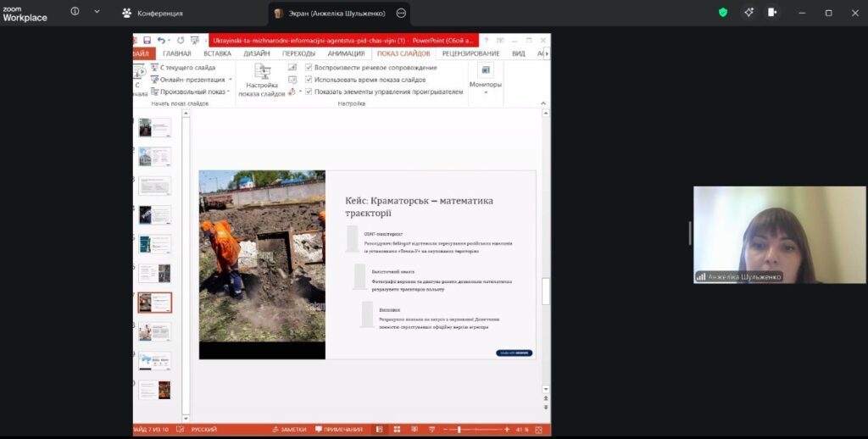Click the green Zoom security shield icon
This screenshot has height=439, width=868.
[723, 13]
